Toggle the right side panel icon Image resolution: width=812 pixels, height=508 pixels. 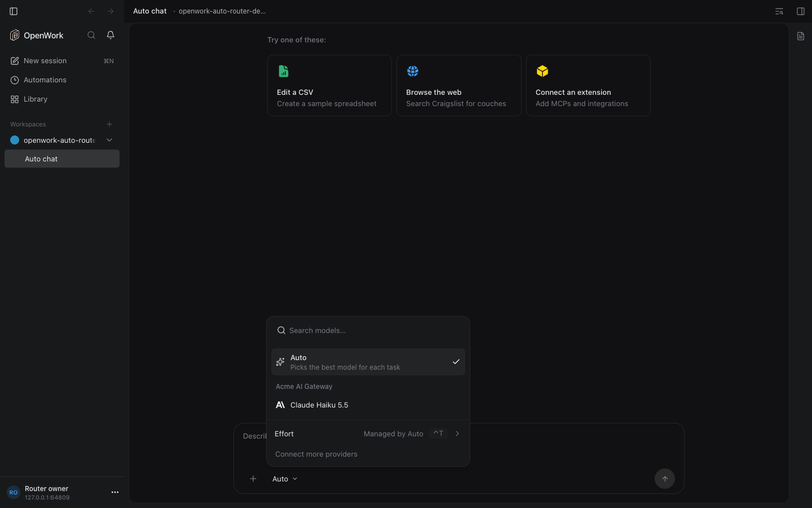point(801,11)
